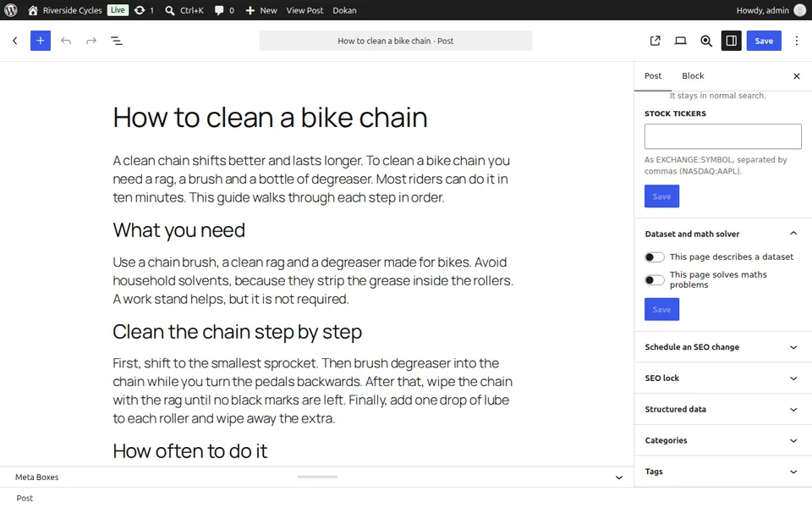Switch to the Post tab in sidebar
812x508 pixels.
[x=653, y=75]
